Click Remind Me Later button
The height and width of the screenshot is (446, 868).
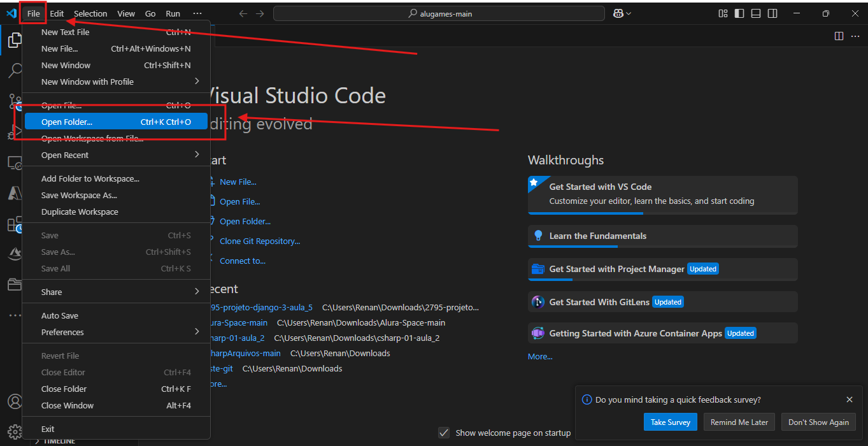739,422
